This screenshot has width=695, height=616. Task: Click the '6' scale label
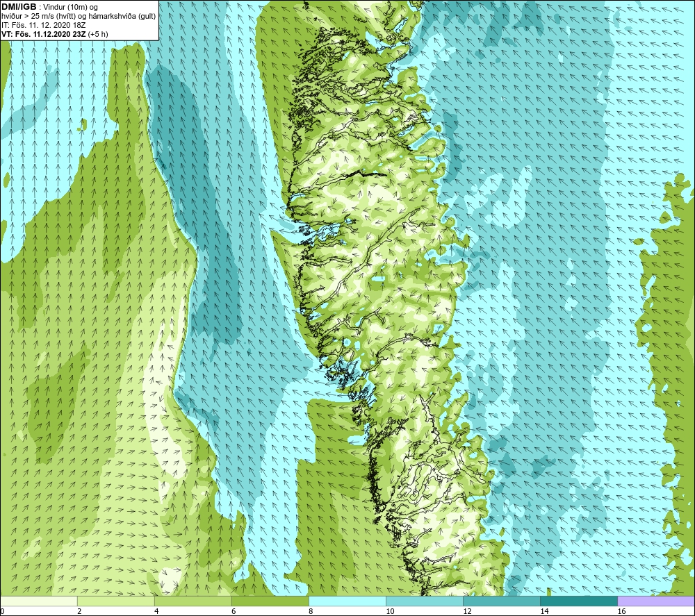tap(234, 612)
